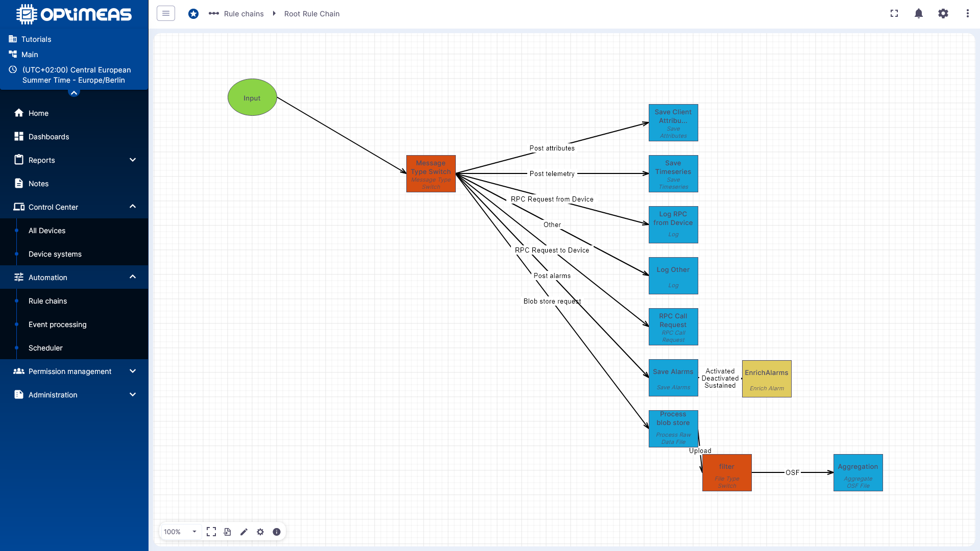Open Tutorials link
This screenshot has width=980, height=551.
(36, 39)
